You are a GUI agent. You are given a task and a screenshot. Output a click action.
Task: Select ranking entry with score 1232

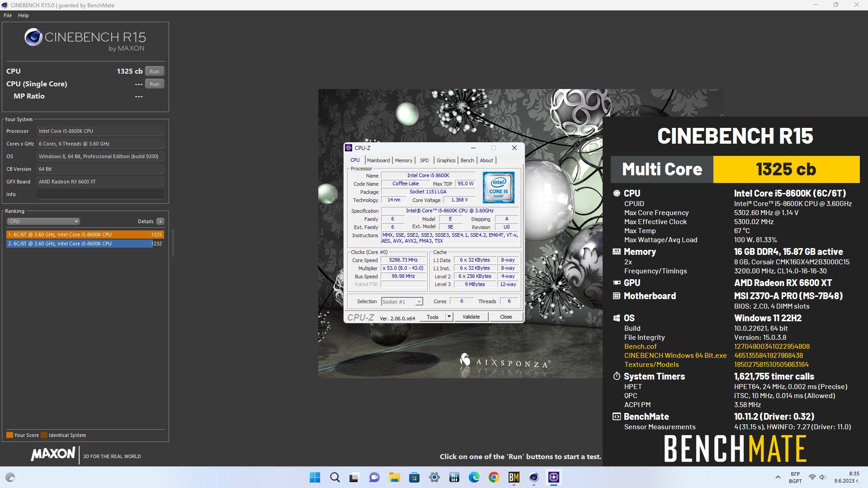pos(85,244)
